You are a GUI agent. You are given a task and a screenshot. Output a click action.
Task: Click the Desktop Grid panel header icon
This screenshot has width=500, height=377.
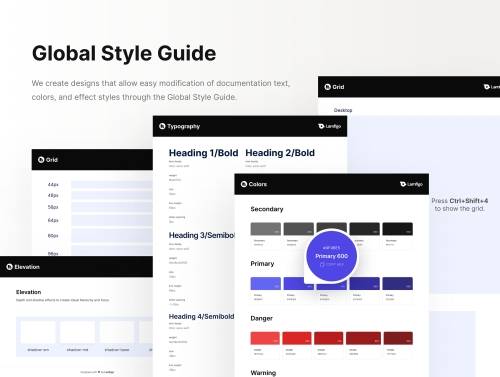327,87
